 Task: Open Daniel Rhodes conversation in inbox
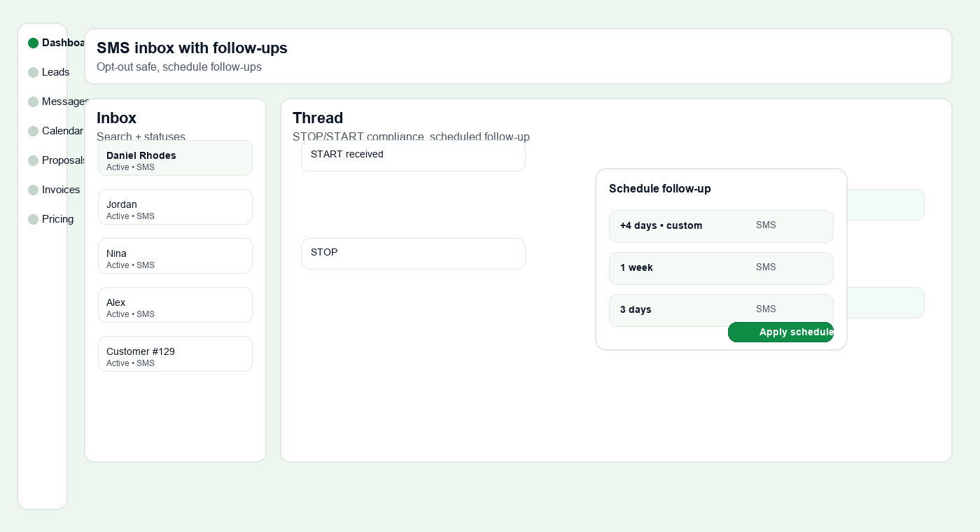(175, 158)
